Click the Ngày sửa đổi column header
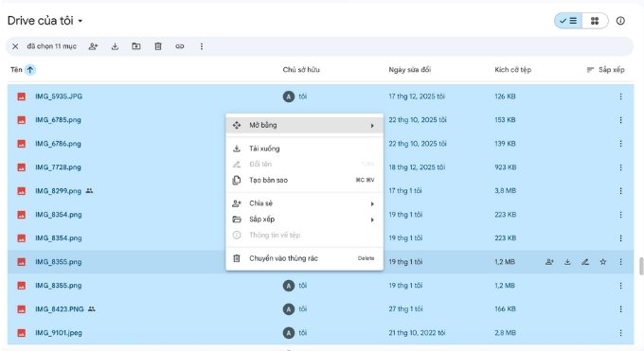This screenshot has width=644, height=351. click(409, 70)
